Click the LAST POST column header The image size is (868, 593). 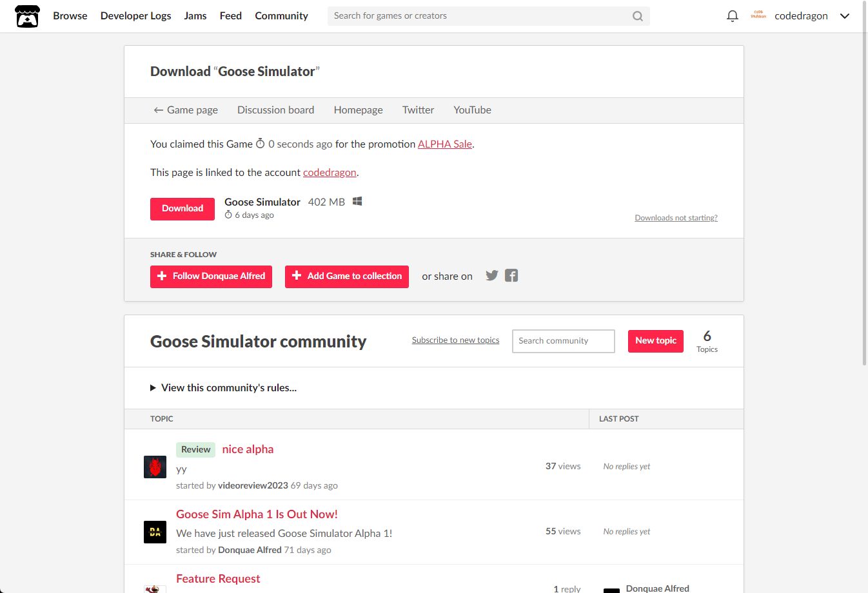[x=619, y=419]
